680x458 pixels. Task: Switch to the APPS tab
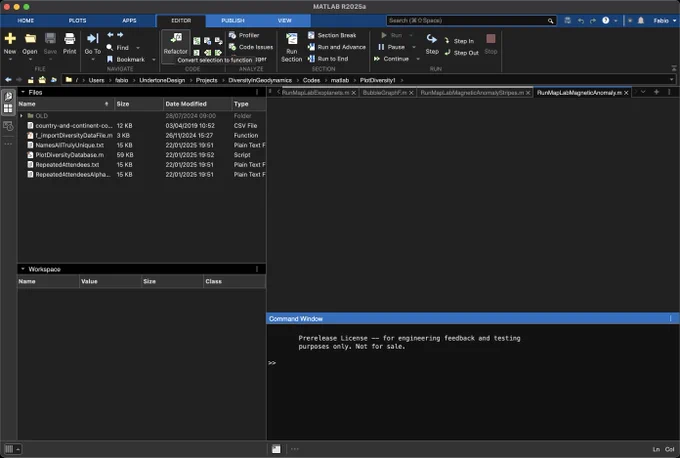[x=129, y=20]
